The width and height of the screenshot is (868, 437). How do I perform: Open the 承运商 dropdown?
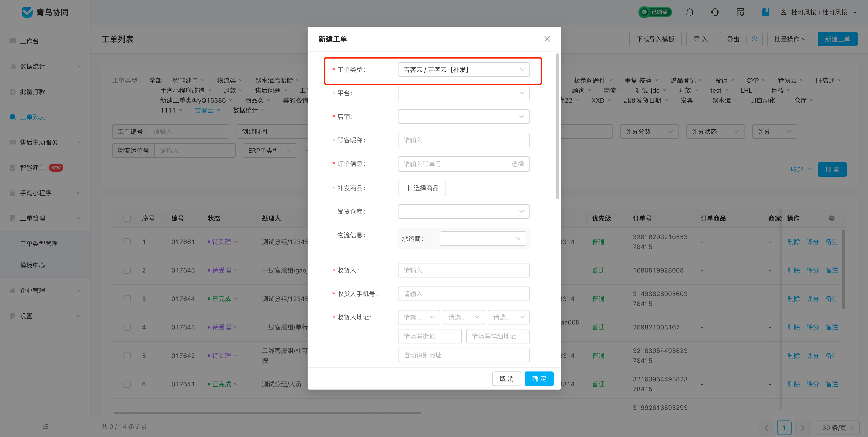pos(483,239)
